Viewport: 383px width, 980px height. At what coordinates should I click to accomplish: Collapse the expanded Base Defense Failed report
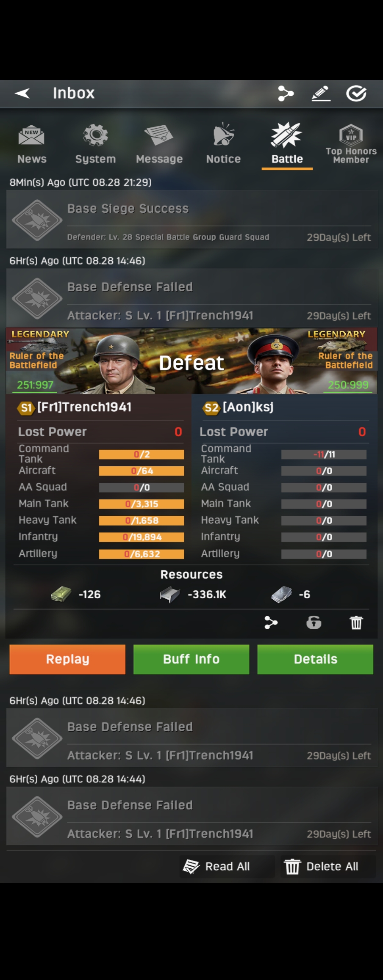point(191,298)
